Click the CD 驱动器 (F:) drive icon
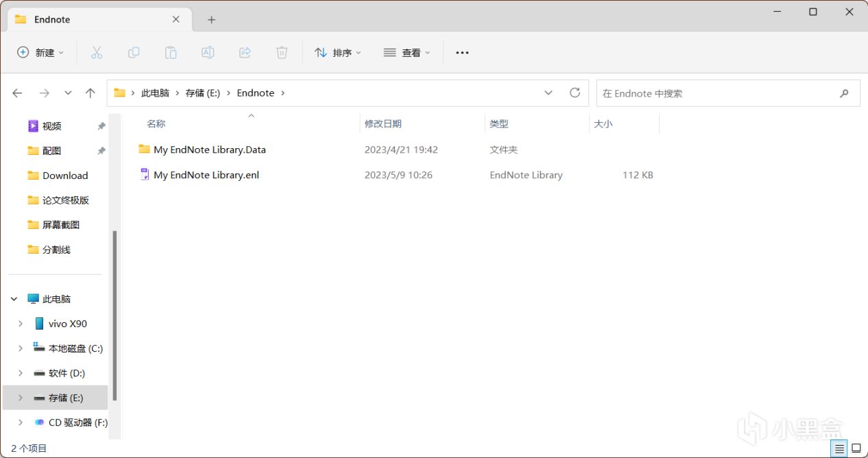This screenshot has height=458, width=868. 39,422
